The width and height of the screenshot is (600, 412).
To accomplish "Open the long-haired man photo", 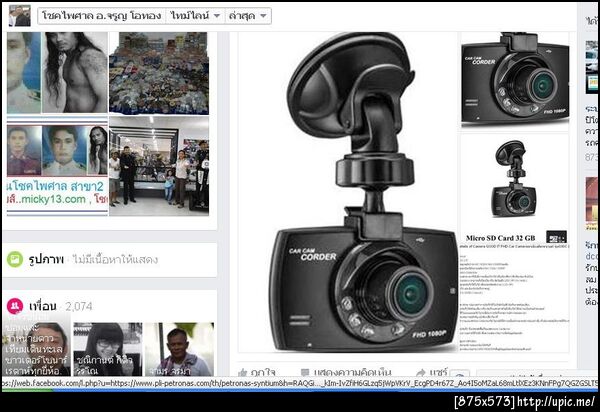I will pos(75,72).
